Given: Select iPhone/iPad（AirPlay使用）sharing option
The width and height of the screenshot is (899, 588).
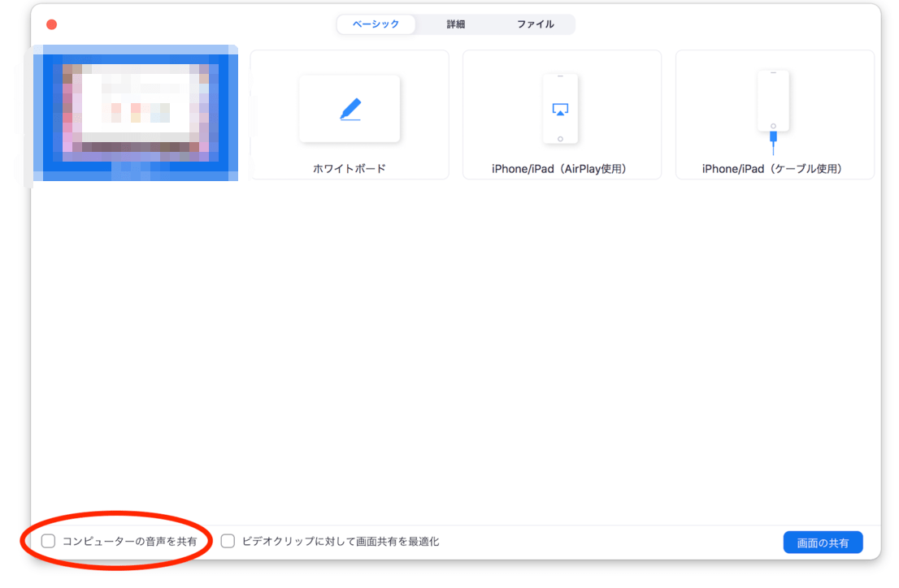Looking at the screenshot, I should (x=561, y=114).
